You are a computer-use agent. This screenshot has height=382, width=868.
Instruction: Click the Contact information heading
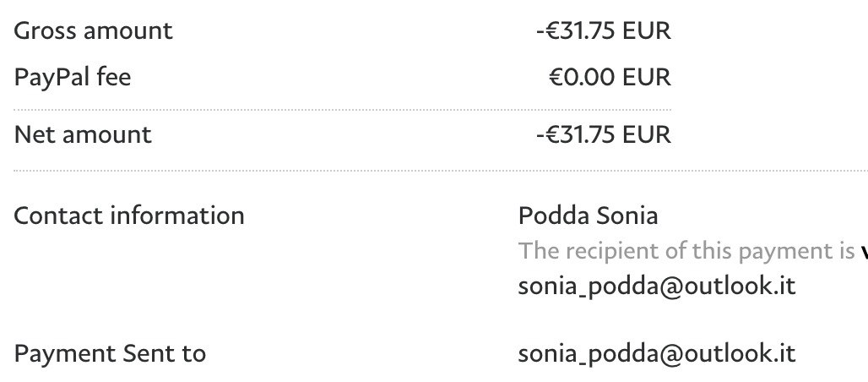pos(129,216)
